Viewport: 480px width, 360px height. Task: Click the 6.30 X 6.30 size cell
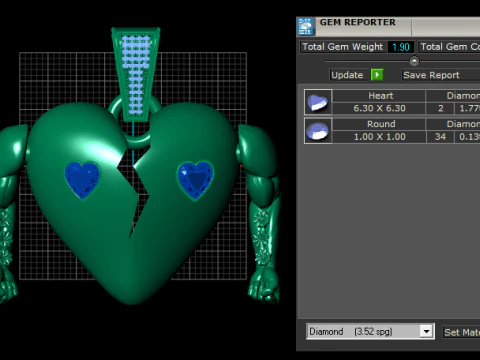click(x=379, y=108)
